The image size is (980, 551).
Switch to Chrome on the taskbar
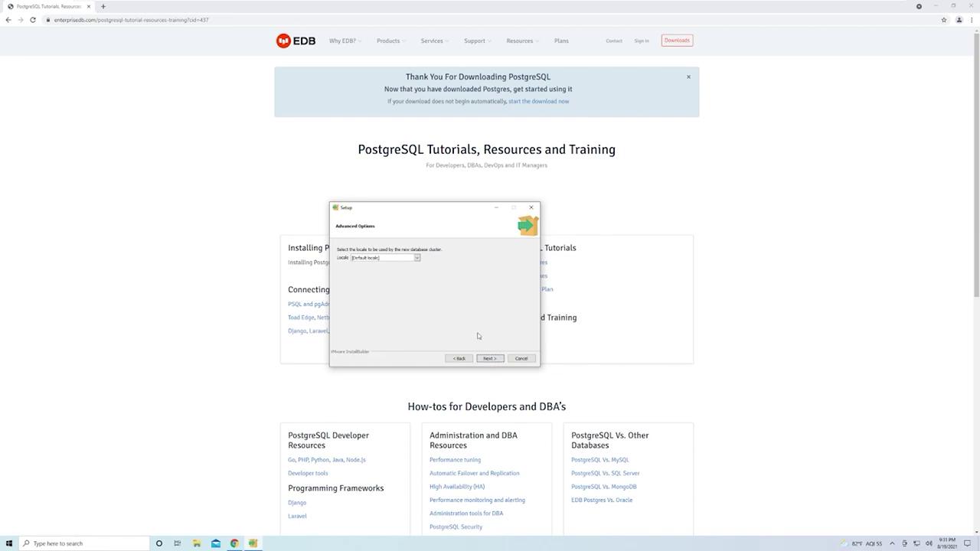[234, 543]
